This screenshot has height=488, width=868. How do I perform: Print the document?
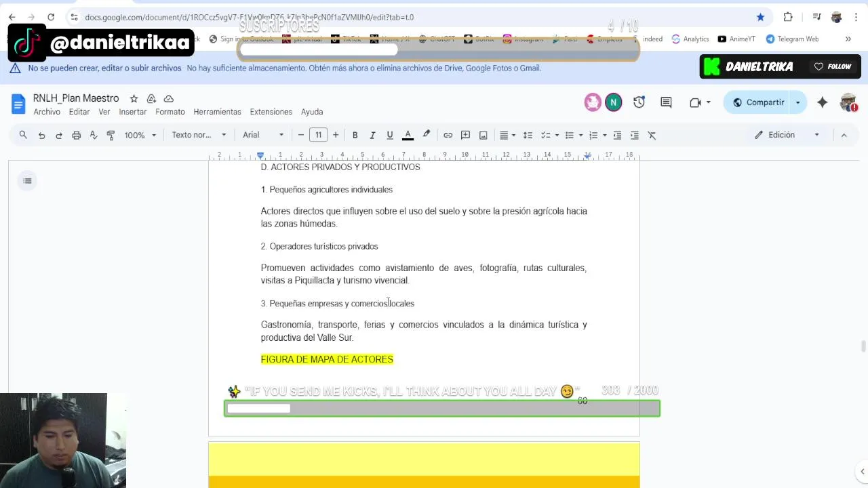[x=77, y=135]
